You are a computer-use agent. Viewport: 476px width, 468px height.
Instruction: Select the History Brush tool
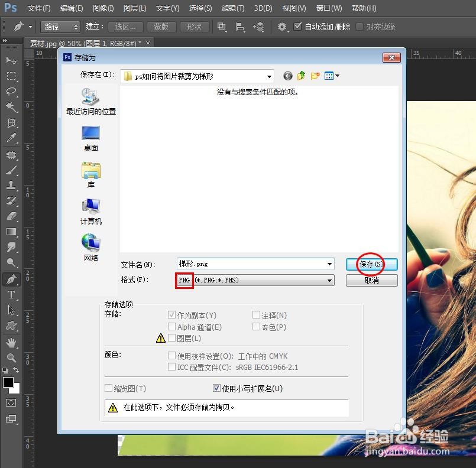tap(11, 201)
